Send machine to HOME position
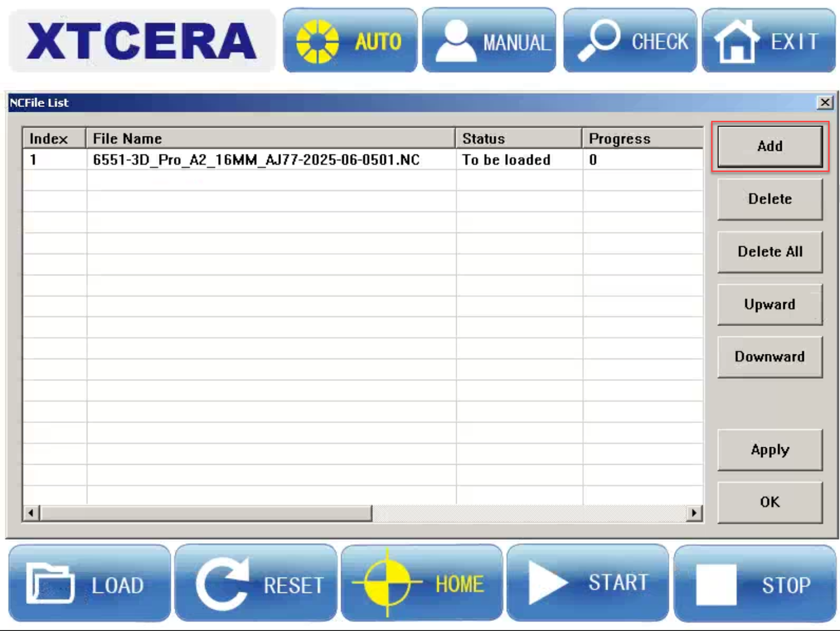Screen dimensions: 840x631 [x=422, y=583]
